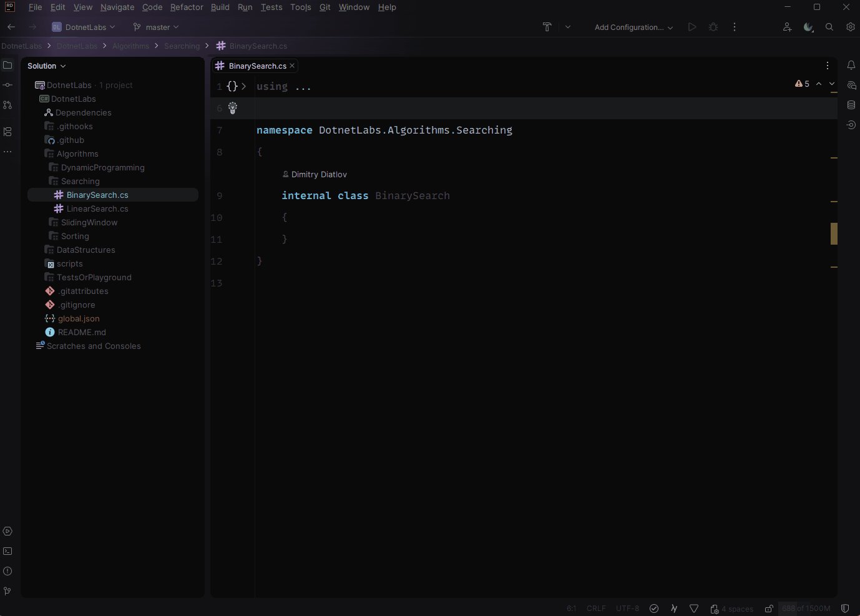Expand the folded using directives on line 1
The width and height of the screenshot is (860, 616).
(x=244, y=86)
